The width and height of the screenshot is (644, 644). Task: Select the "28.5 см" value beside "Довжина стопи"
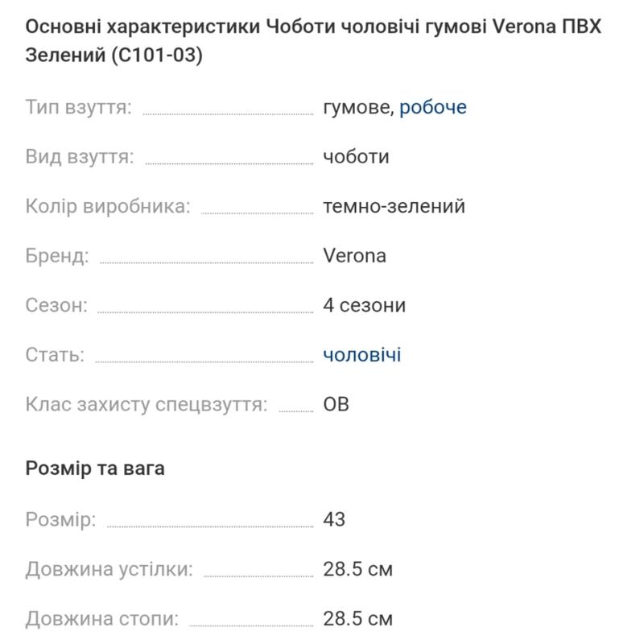(x=357, y=619)
